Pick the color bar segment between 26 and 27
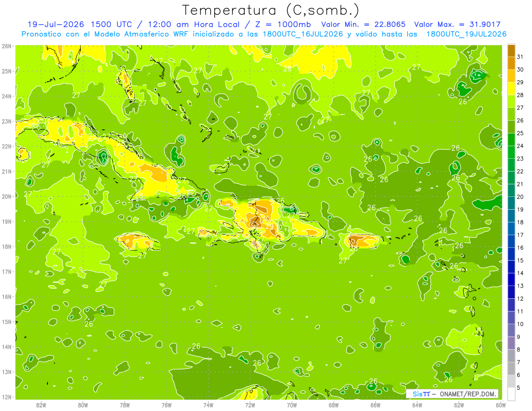The image size is (532, 411). [x=511, y=114]
